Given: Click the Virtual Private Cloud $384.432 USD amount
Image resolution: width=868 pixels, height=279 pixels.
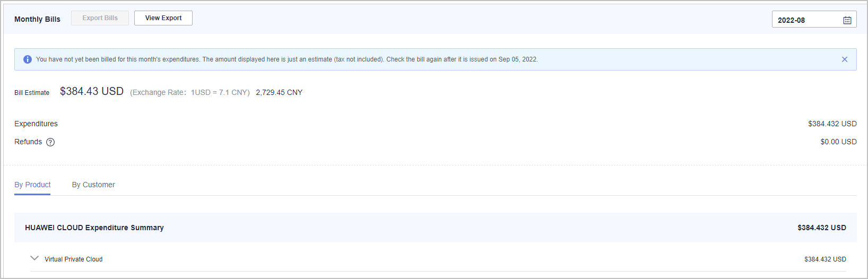Looking at the screenshot, I should [825, 259].
